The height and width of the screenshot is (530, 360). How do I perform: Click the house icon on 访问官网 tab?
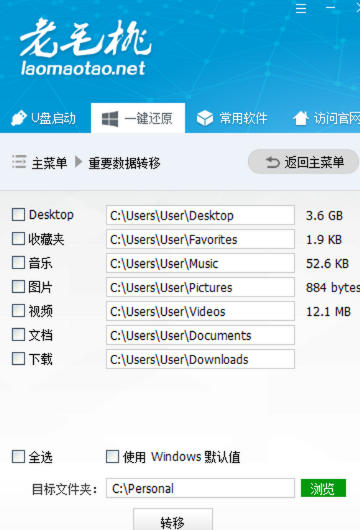point(301,118)
